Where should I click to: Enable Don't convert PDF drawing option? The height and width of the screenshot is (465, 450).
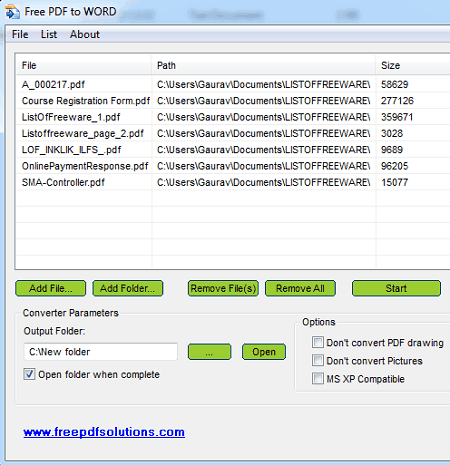pyautogui.click(x=318, y=342)
